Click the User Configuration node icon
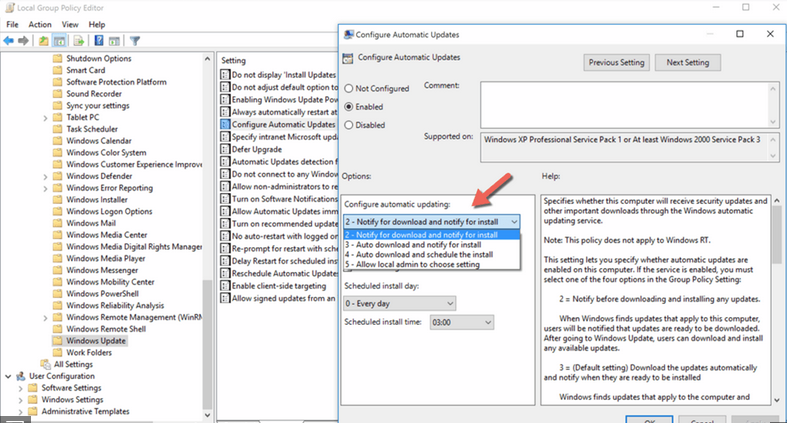The image size is (787, 423). coord(21,376)
